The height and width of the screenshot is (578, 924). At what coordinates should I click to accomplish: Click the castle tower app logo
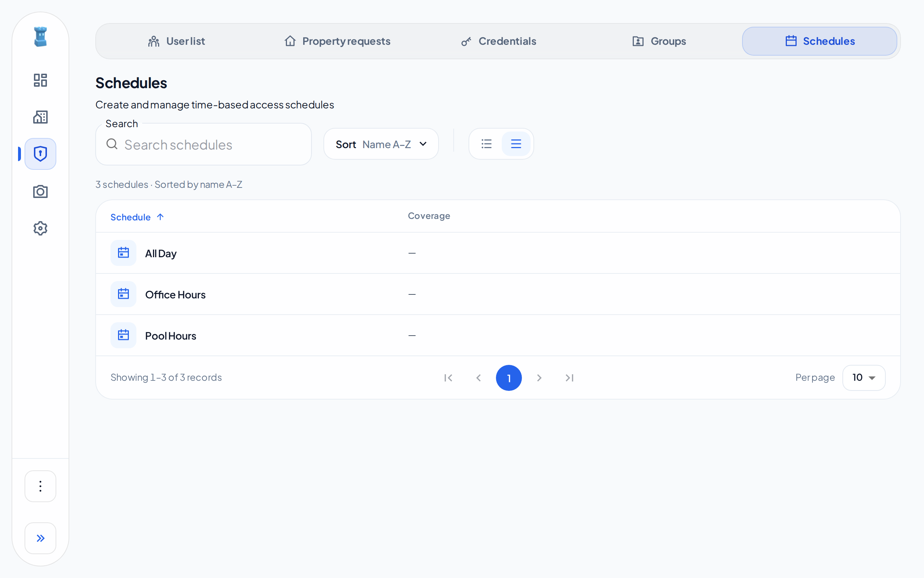pos(40,37)
